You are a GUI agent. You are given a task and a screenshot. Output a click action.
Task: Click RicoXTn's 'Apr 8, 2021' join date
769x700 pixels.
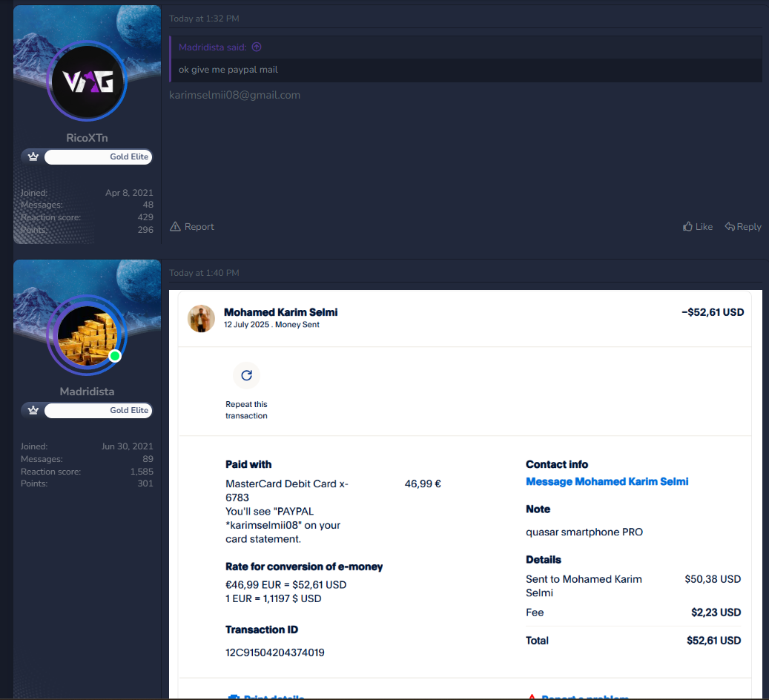(x=129, y=193)
